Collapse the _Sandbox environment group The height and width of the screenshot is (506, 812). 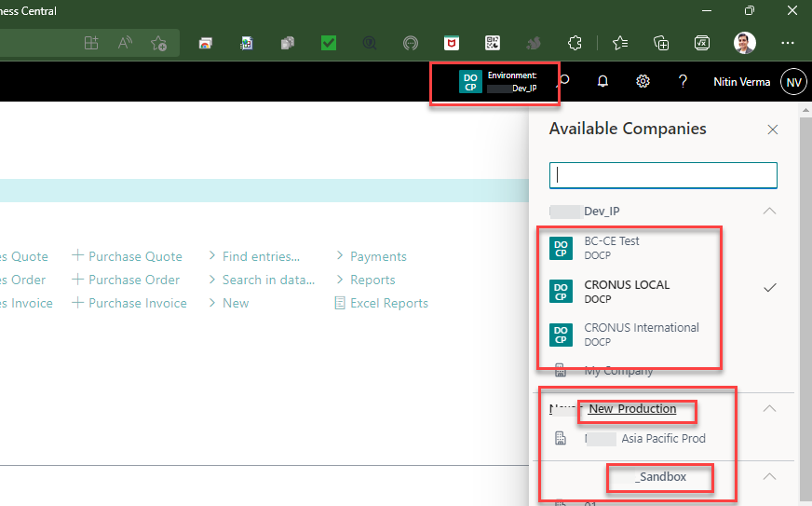(x=769, y=476)
